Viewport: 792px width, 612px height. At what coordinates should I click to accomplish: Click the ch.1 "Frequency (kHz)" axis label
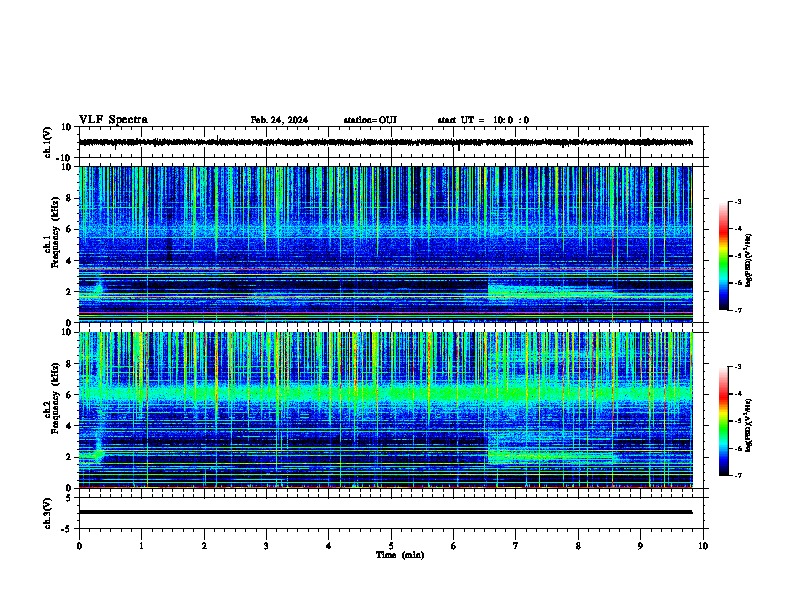pos(55,232)
